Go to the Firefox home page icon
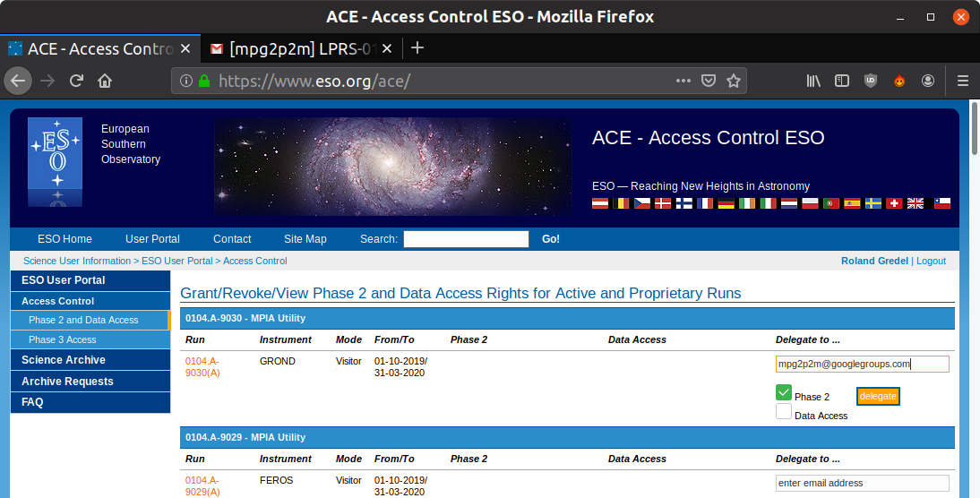 pyautogui.click(x=105, y=81)
